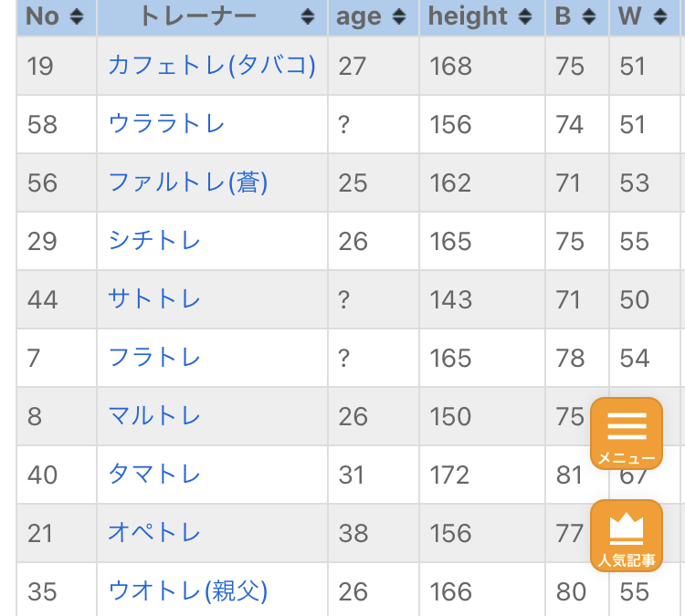Viewport: 685px width, 616px height.
Task: Sort table by the No column arrows
Action: pos(77,16)
